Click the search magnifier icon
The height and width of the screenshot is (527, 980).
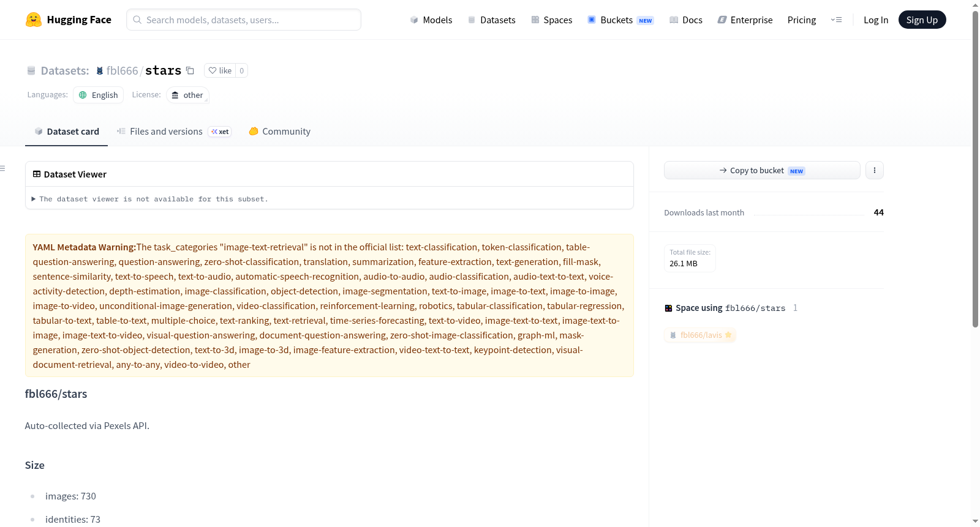coord(137,20)
